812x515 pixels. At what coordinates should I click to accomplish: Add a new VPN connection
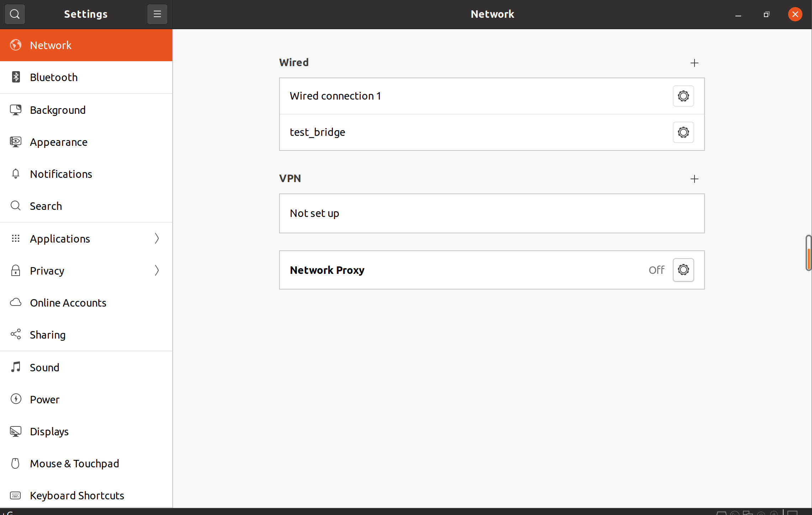tap(694, 179)
